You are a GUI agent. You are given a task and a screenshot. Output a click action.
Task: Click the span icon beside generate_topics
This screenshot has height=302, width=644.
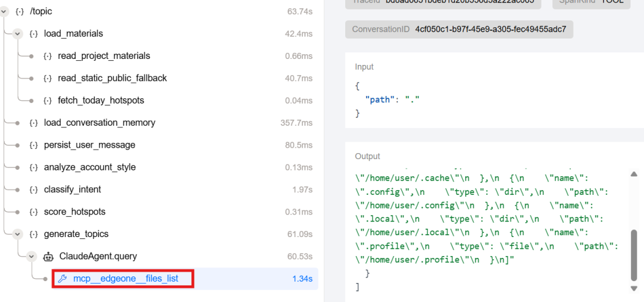pos(34,234)
